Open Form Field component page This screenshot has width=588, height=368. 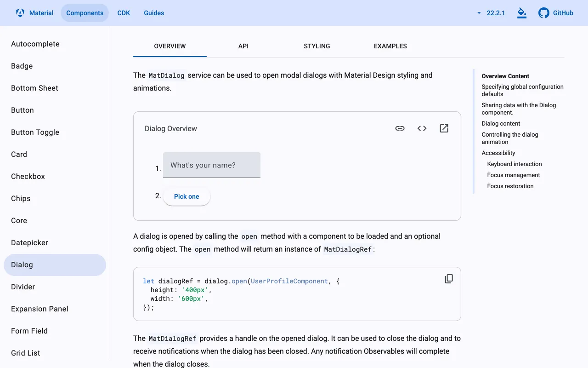55,331
